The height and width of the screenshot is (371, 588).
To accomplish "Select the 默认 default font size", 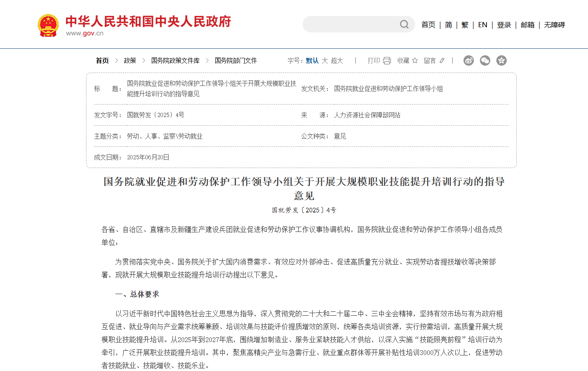I will (312, 60).
